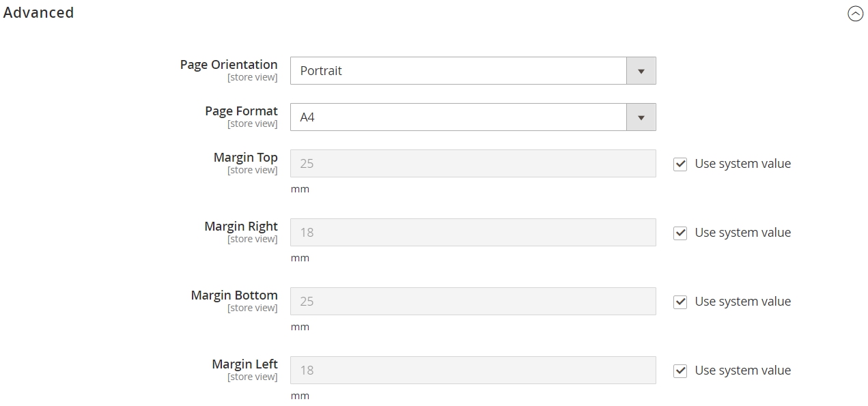The image size is (868, 406).
Task: Uncheck the Use system value checkbox for Margin Right
Action: point(680,233)
